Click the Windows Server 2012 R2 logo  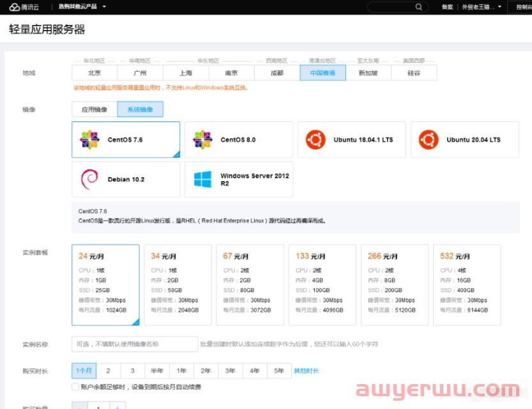tap(202, 179)
